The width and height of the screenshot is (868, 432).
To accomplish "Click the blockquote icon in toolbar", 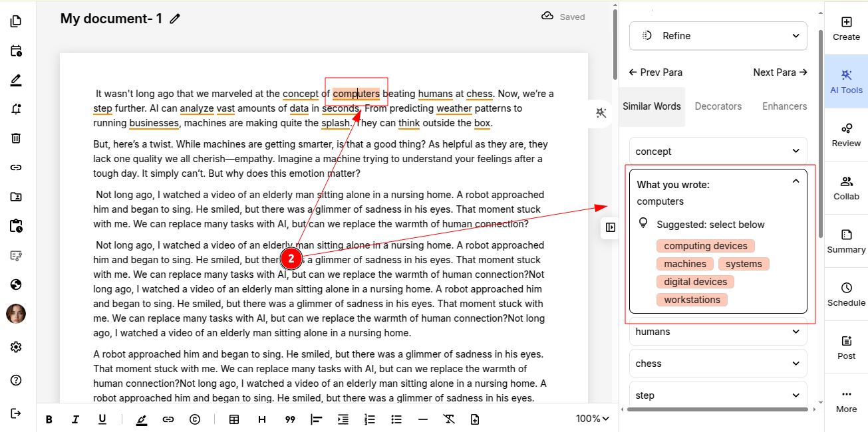I will click(290, 419).
